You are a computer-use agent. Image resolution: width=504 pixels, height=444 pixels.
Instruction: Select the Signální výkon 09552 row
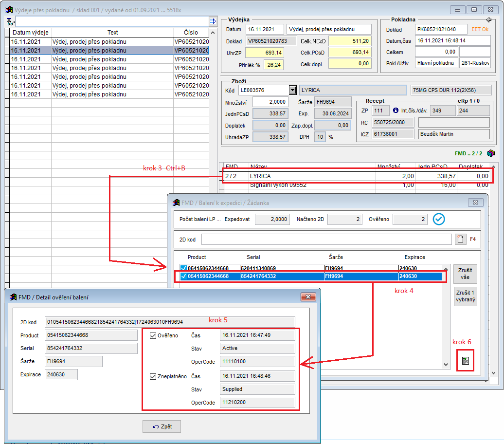[x=357, y=185]
